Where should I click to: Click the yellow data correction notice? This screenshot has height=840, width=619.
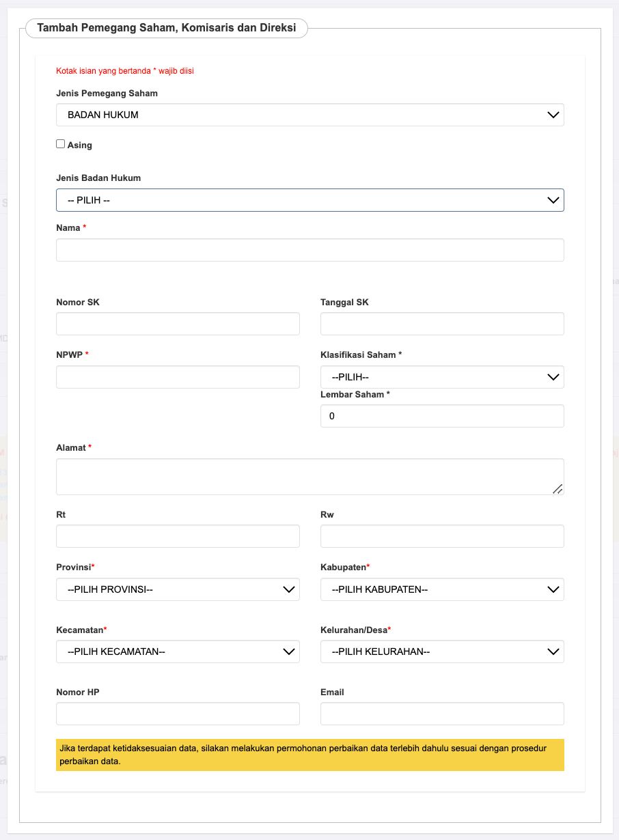tap(309, 755)
